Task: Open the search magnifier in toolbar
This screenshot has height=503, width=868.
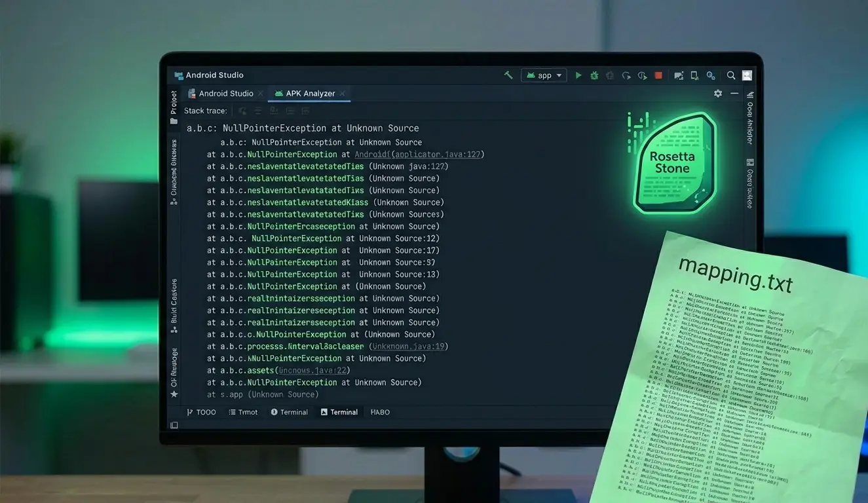Action: pyautogui.click(x=731, y=75)
